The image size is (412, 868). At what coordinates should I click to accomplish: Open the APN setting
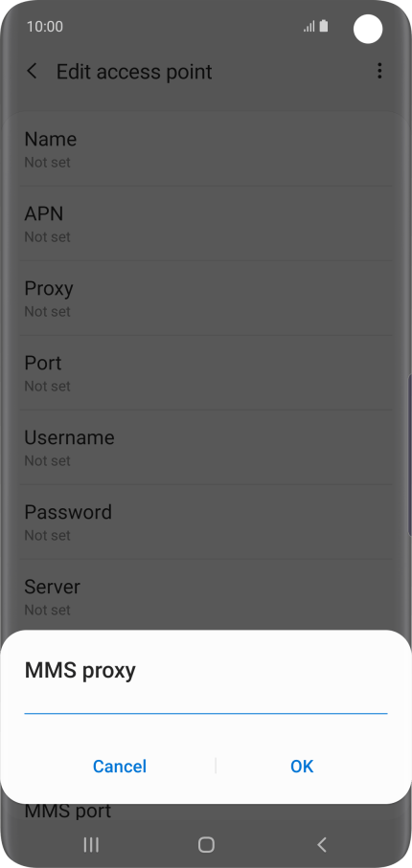pyautogui.click(x=206, y=224)
